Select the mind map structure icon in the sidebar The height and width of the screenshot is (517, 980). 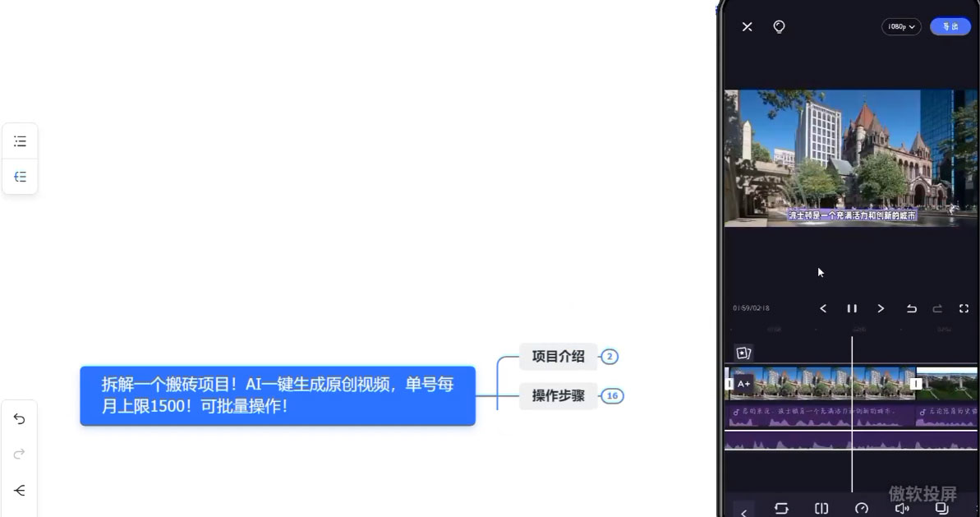coord(20,176)
